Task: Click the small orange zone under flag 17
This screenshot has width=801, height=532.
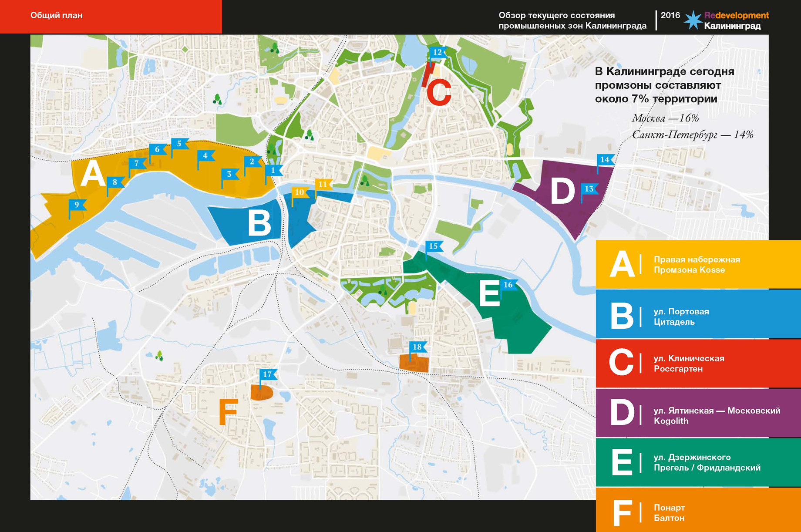Action: tap(262, 392)
